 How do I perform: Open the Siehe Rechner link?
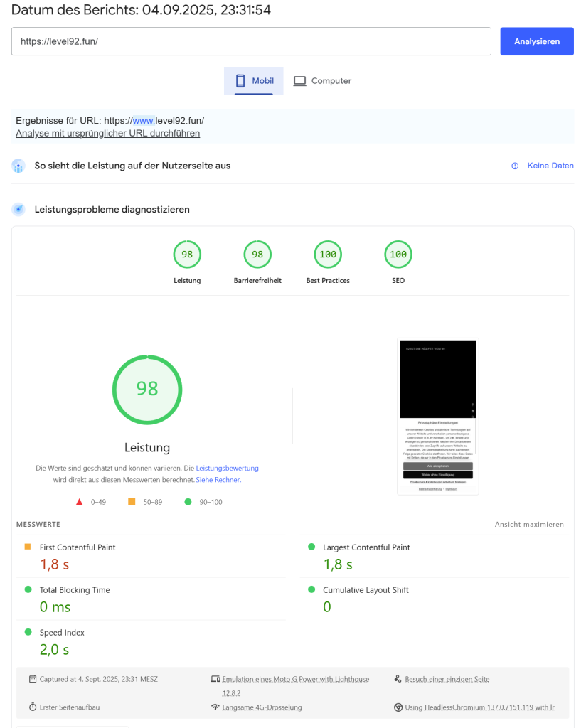(218, 480)
